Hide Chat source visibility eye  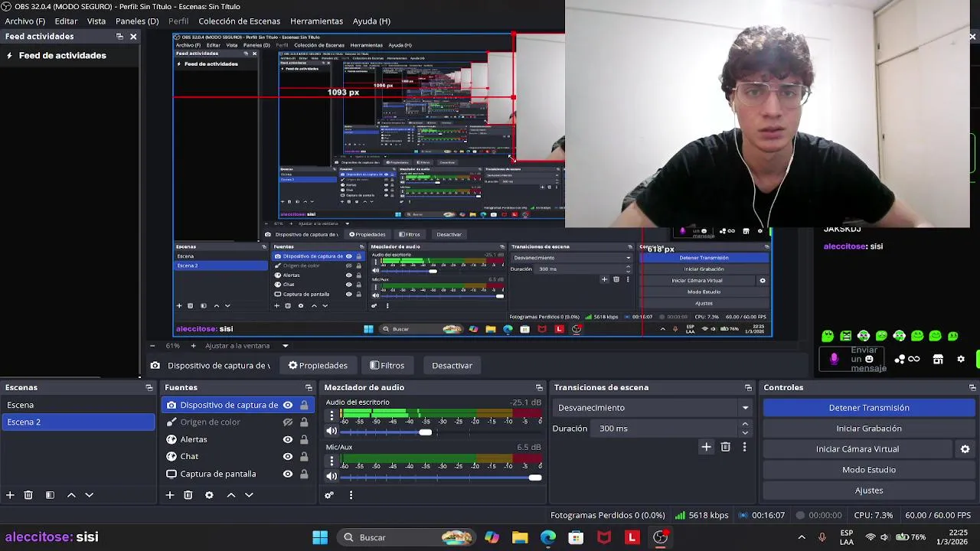[x=288, y=457]
